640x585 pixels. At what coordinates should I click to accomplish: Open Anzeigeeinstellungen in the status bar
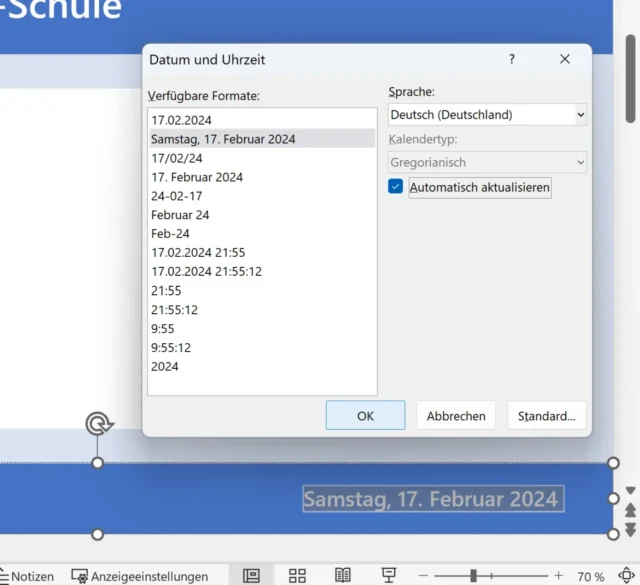pos(140,576)
